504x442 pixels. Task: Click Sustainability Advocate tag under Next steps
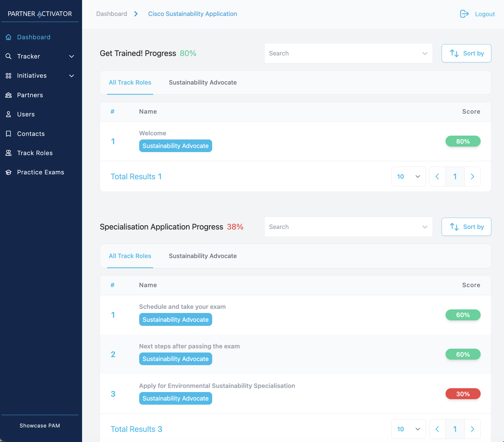coord(176,359)
